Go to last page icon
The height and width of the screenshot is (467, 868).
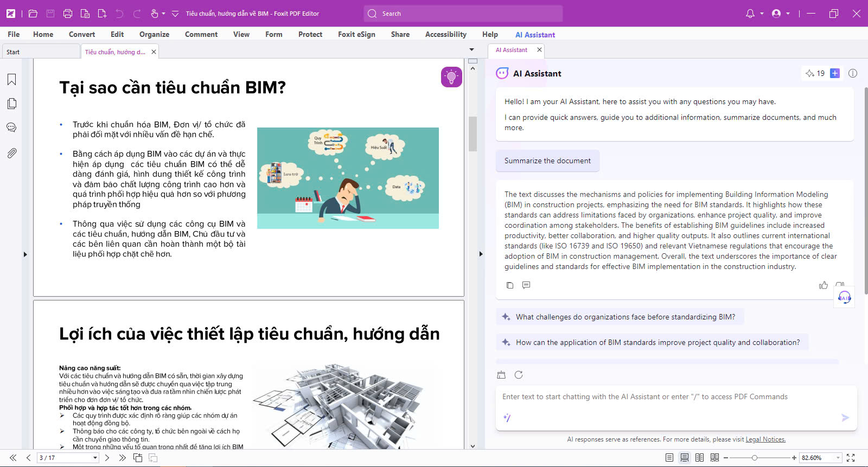point(122,458)
